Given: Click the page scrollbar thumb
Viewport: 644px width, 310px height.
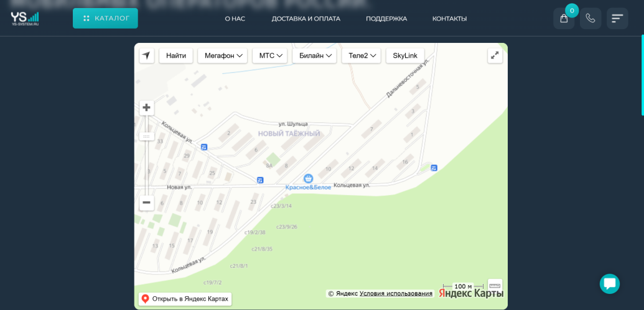Looking at the screenshot, I should point(642,75).
